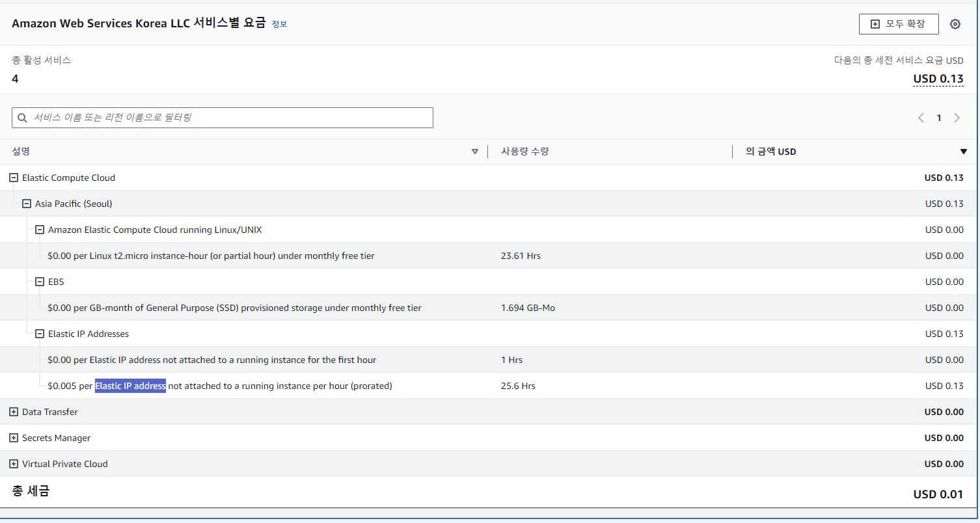Image resolution: width=980 pixels, height=523 pixels.
Task: Click the search magnifier icon in filter box
Action: click(x=23, y=118)
